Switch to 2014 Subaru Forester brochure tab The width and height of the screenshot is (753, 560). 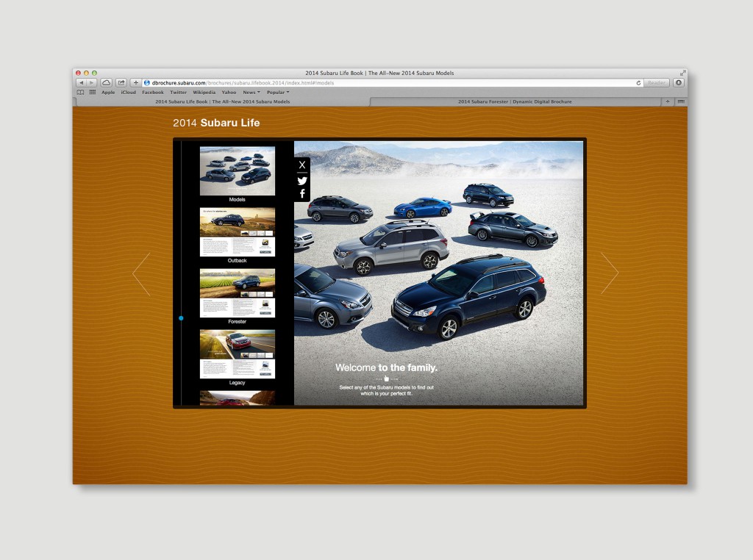click(515, 101)
